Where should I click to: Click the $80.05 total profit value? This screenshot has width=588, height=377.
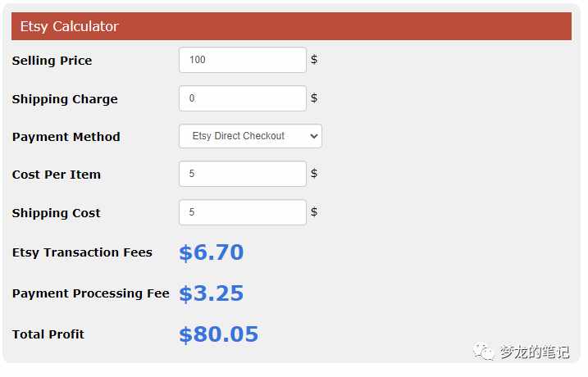[219, 334]
